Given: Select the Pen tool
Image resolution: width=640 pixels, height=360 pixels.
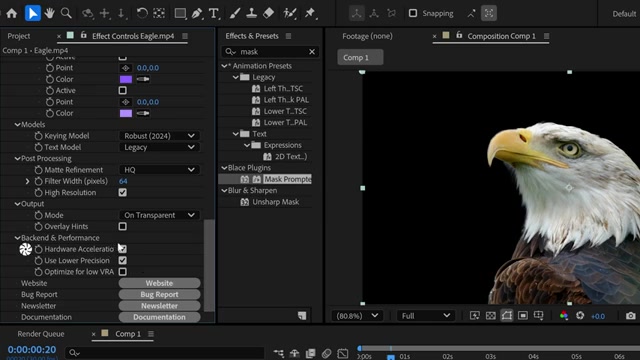Looking at the screenshot, I should 197,13.
